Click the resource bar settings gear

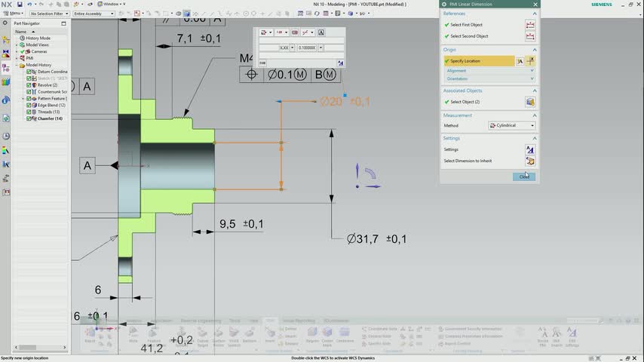[x=5, y=23]
